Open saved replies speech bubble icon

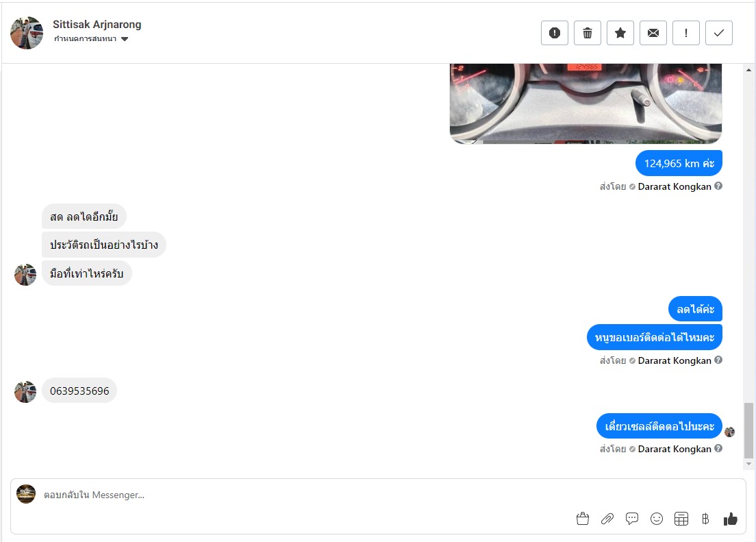pyautogui.click(x=631, y=519)
